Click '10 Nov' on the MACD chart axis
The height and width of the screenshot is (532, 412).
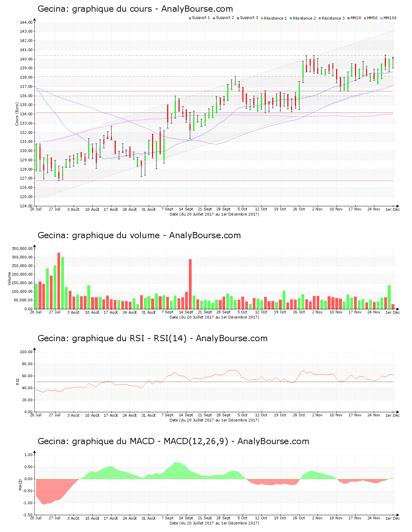pyautogui.click(x=336, y=518)
